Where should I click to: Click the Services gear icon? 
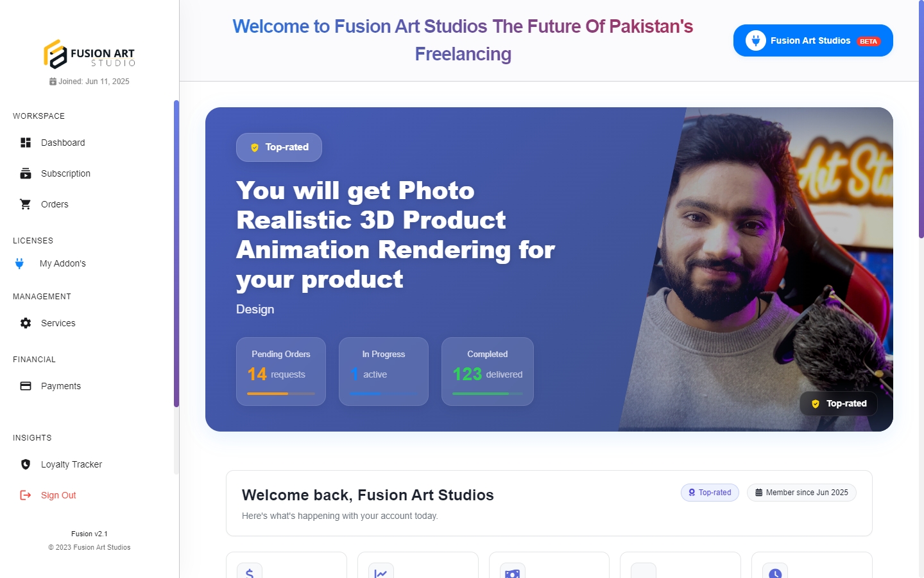coord(26,323)
